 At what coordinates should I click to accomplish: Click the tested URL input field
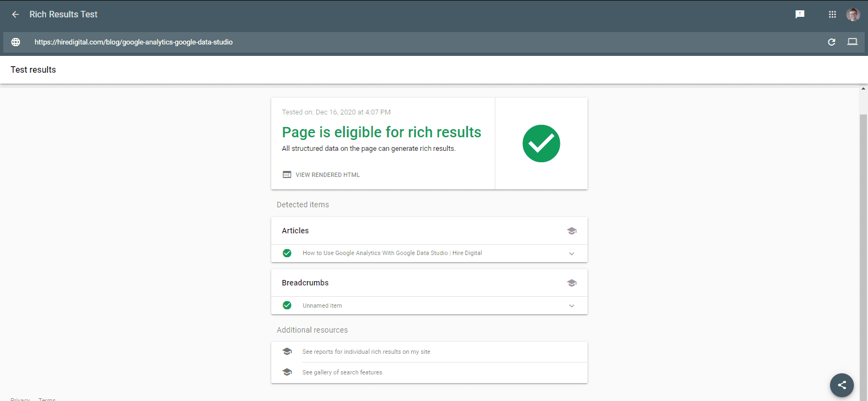pos(380,42)
